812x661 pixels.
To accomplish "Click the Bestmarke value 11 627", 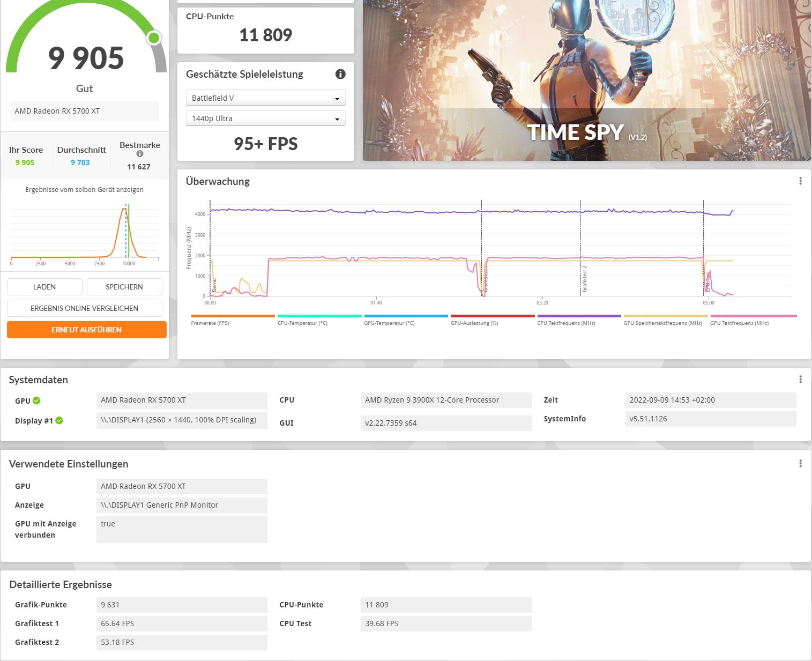I will (139, 167).
